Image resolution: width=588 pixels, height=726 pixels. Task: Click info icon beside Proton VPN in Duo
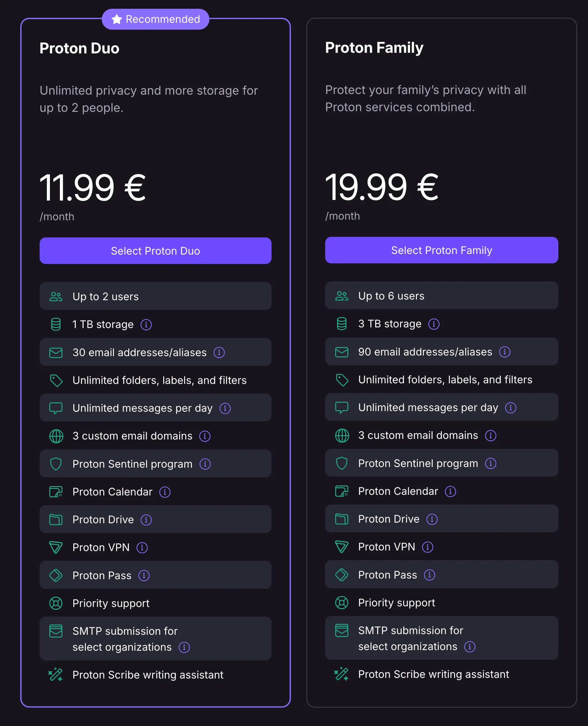coord(142,547)
